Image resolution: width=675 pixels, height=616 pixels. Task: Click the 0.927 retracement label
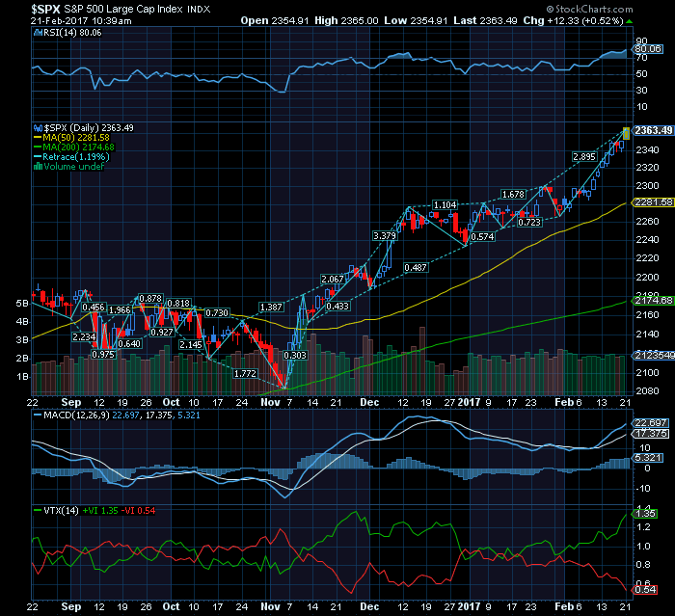(x=161, y=333)
